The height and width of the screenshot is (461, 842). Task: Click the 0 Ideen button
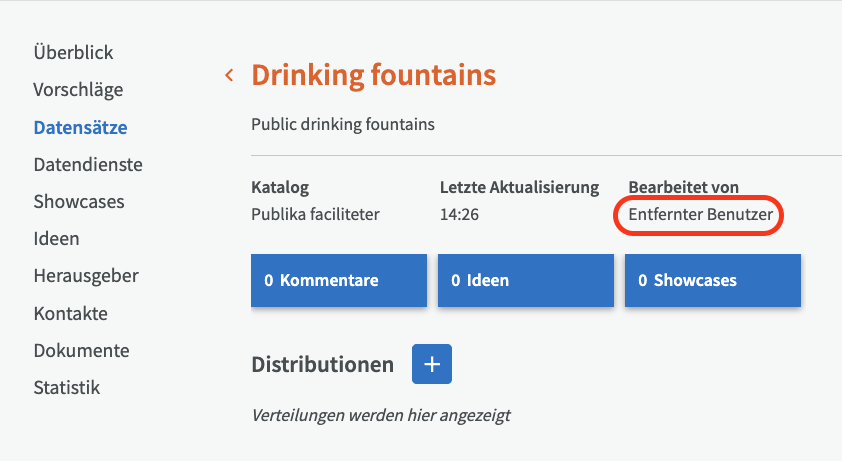click(x=526, y=280)
